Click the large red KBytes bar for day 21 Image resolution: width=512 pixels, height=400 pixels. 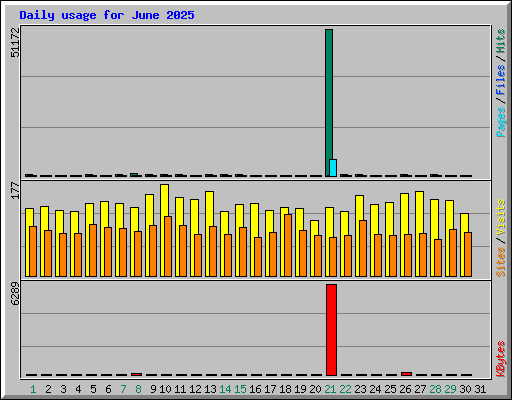331,330
